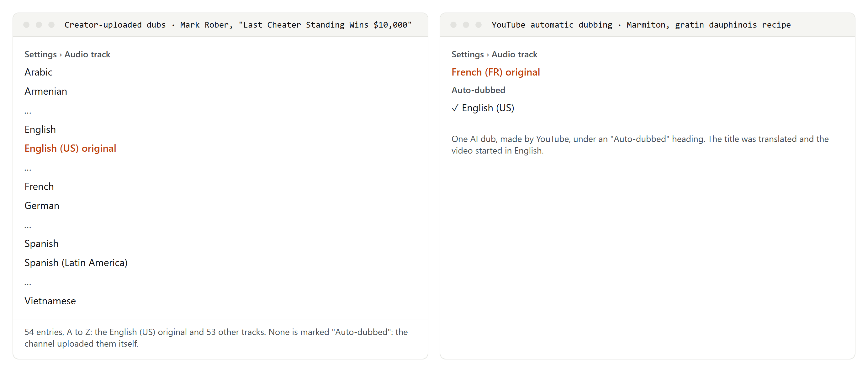Choose the plain English audio track
868x372 pixels.
point(40,129)
